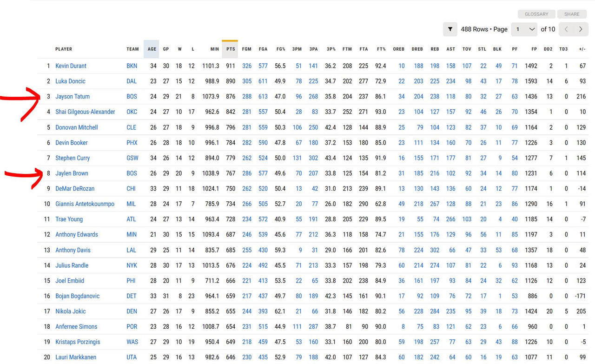Click the 488 Rows page label

(484, 29)
